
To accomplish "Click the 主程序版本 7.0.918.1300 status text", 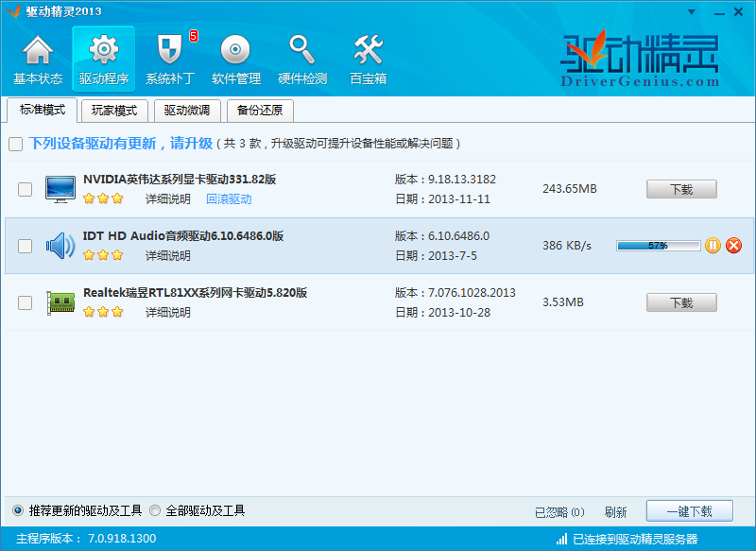I will coord(86,539).
